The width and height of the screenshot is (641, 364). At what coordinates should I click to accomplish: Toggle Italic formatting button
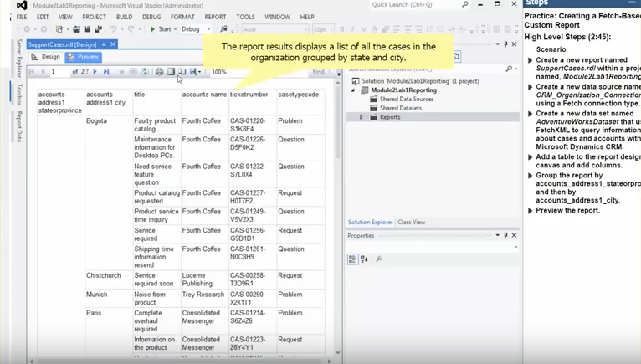coord(352,29)
